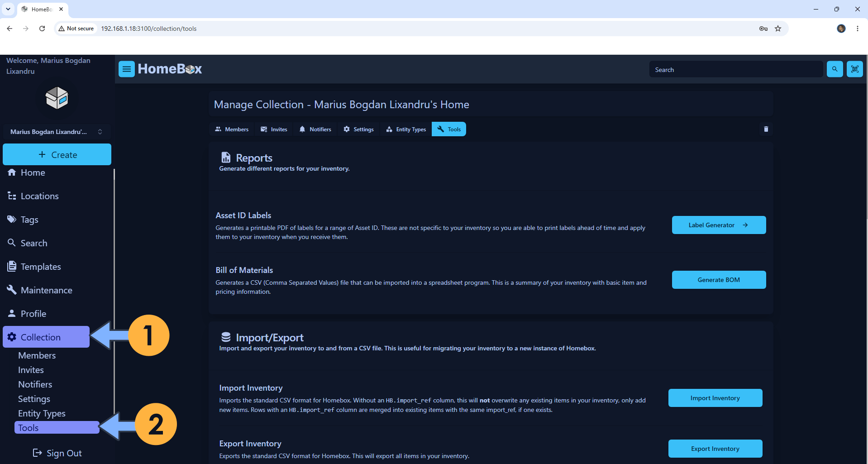Click the HomeBox logo title
This screenshot has height=464, width=868.
point(170,69)
